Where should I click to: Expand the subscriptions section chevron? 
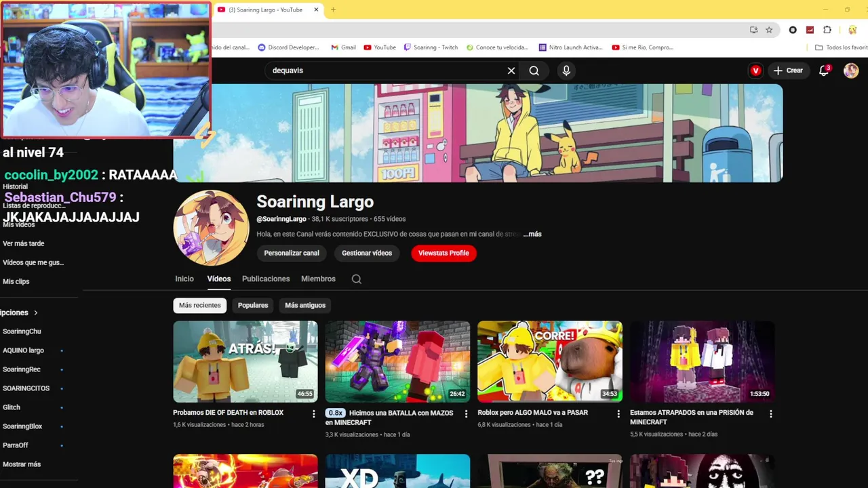[x=36, y=312]
